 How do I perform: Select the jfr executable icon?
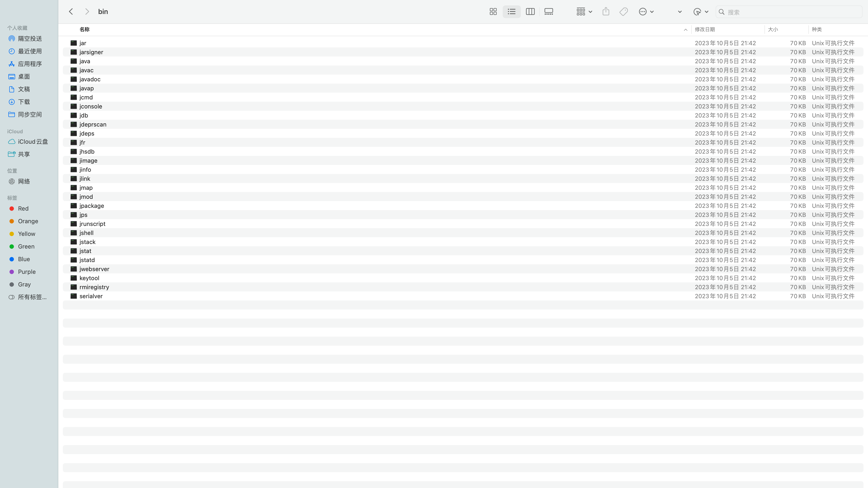(x=73, y=143)
